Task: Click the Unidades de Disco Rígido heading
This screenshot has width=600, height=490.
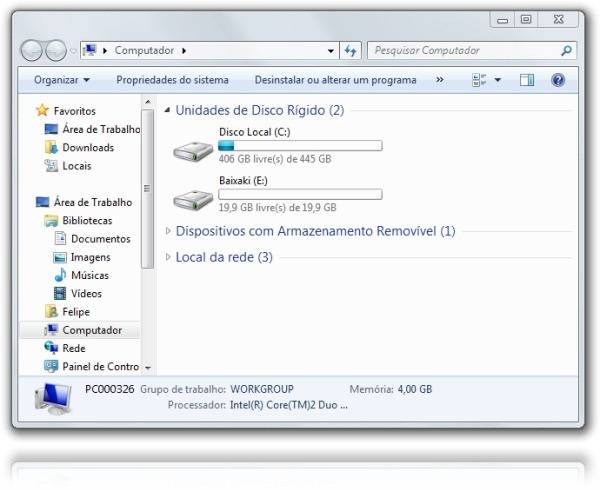Action: pos(259,110)
